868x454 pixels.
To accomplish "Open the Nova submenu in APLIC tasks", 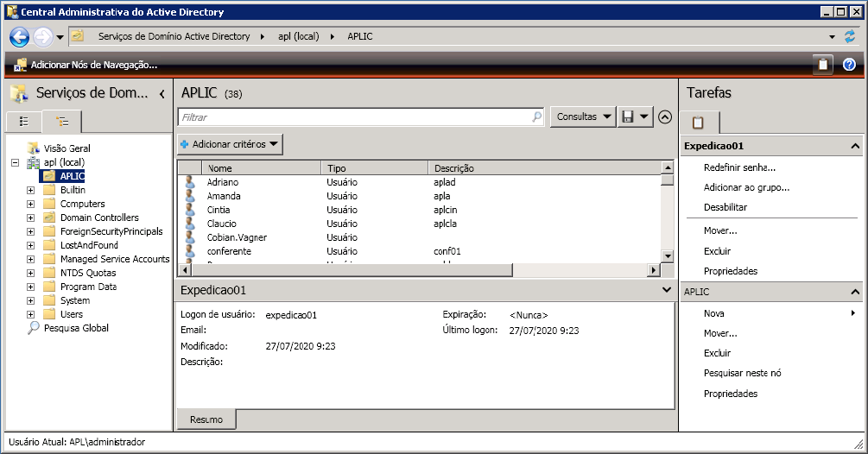I will (x=778, y=313).
